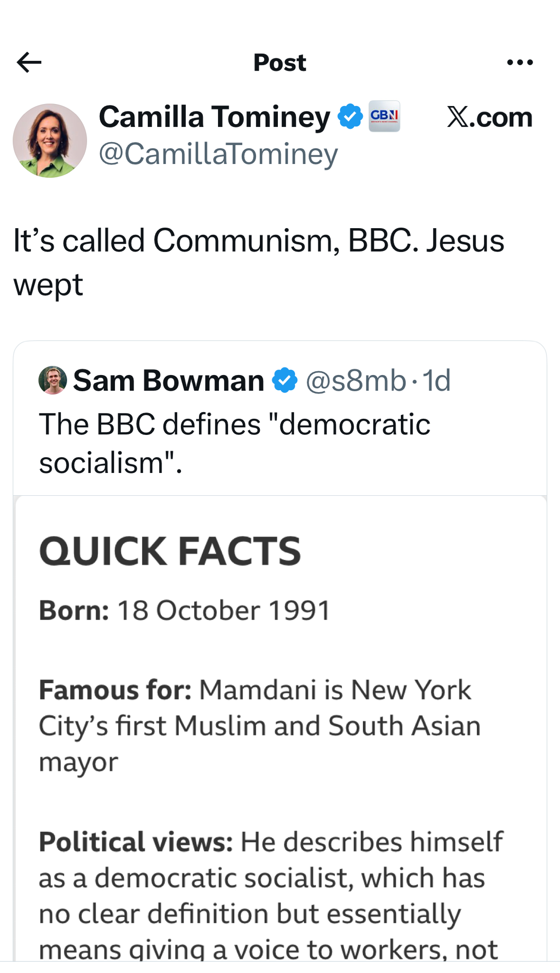Click Sam Bowman's verified checkmark
This screenshot has width=560, height=973.
coord(285,380)
